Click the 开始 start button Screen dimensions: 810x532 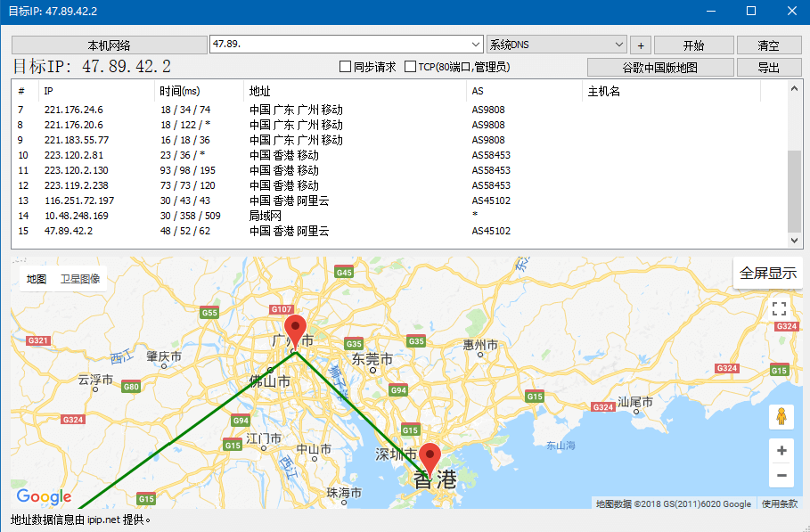point(694,45)
